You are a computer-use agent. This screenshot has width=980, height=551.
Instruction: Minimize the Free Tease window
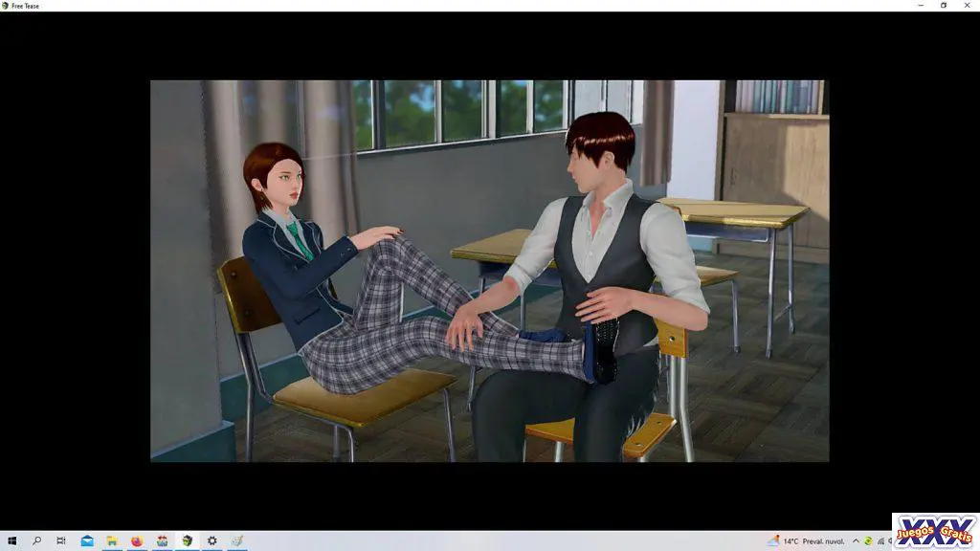921,6
